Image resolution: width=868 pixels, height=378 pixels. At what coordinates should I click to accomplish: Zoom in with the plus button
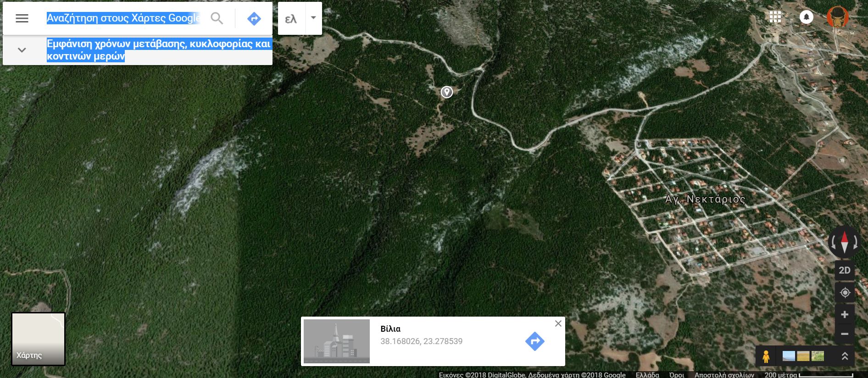click(845, 314)
